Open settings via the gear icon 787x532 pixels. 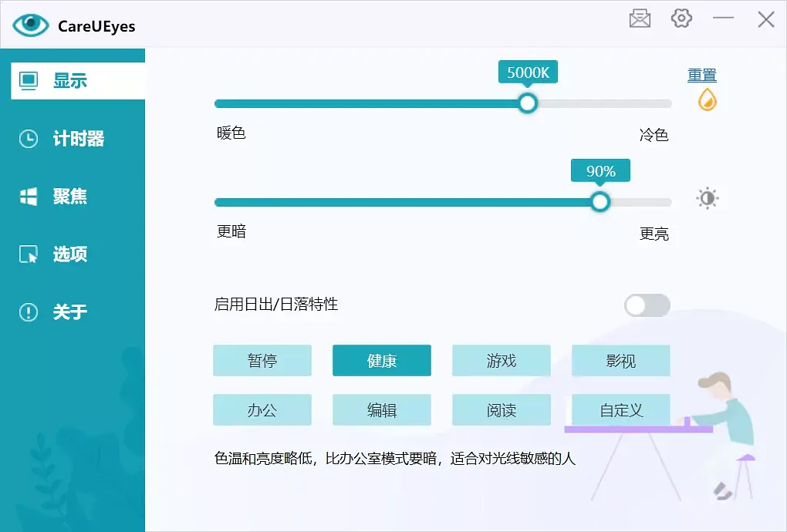point(681,19)
